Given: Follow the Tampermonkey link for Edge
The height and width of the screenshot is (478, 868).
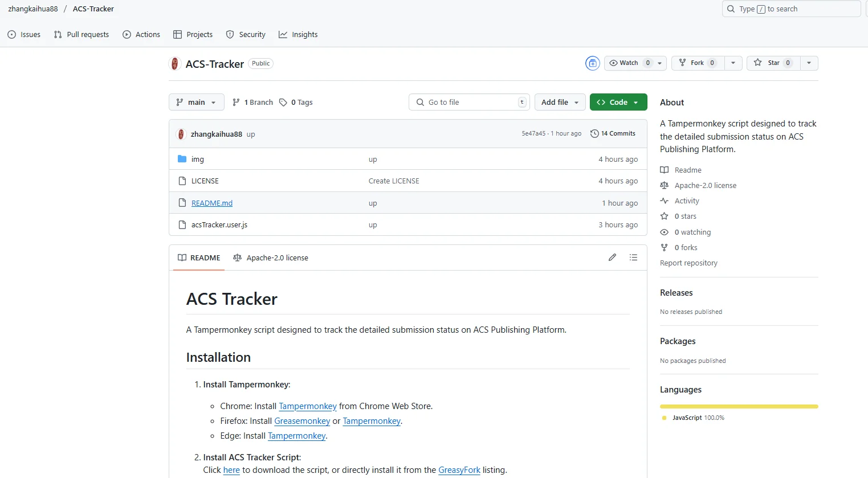Looking at the screenshot, I should tap(297, 436).
